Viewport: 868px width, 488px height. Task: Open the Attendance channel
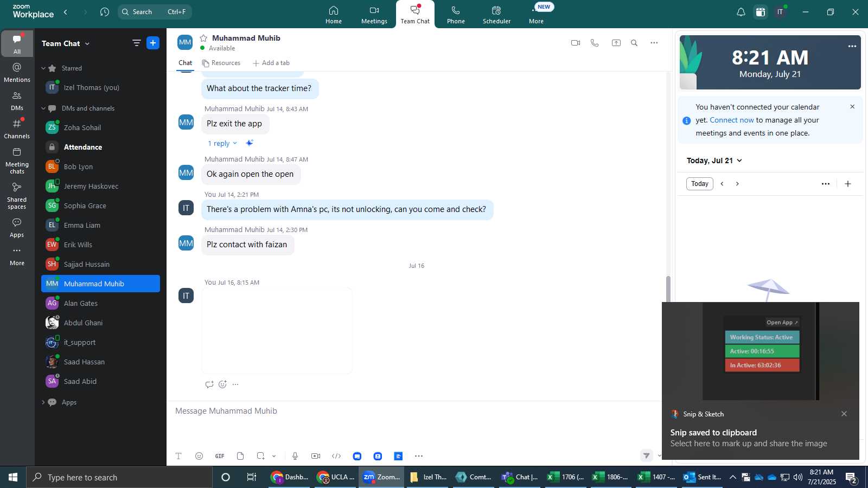click(x=100, y=147)
